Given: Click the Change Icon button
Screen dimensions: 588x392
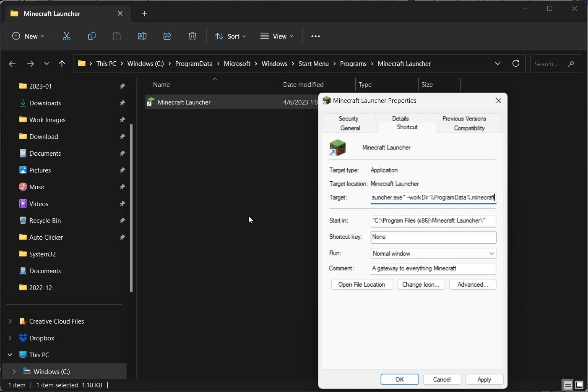Looking at the screenshot, I should click(x=421, y=285).
